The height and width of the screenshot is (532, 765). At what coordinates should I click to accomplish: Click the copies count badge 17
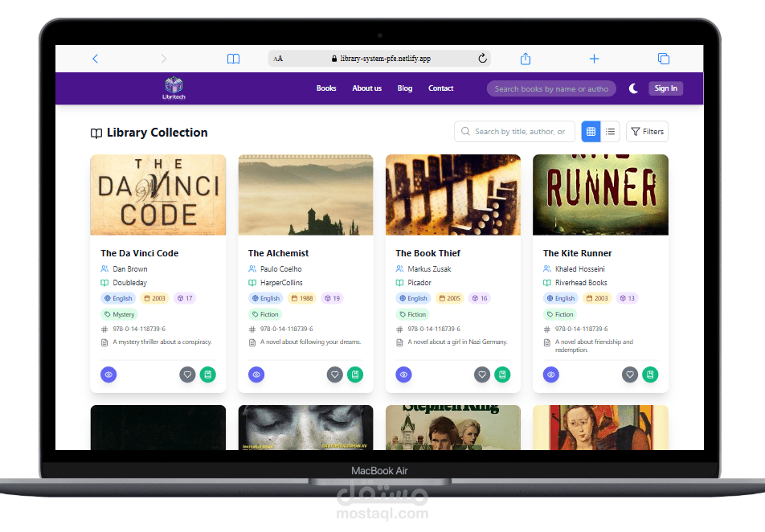click(185, 298)
